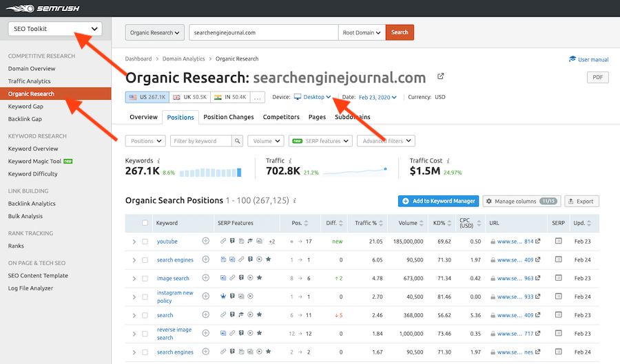Open SERP snapshot icon for youtube row
Screen dimensions: 620x364
tap(558, 241)
